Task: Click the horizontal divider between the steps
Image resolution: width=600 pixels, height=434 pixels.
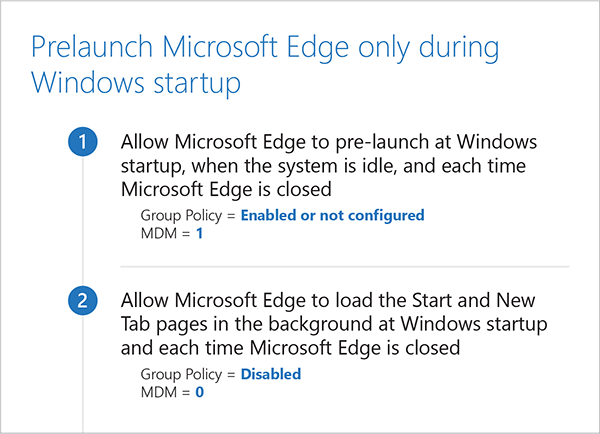Action: coord(344,266)
